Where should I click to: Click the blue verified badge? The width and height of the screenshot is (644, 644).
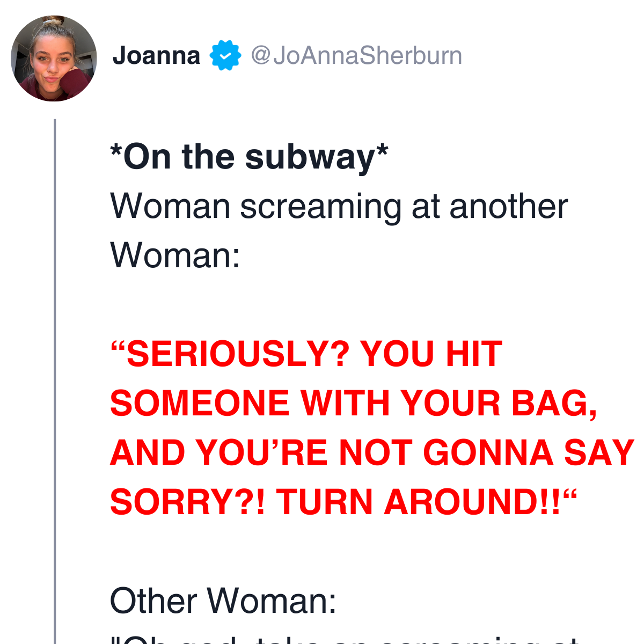(x=225, y=55)
